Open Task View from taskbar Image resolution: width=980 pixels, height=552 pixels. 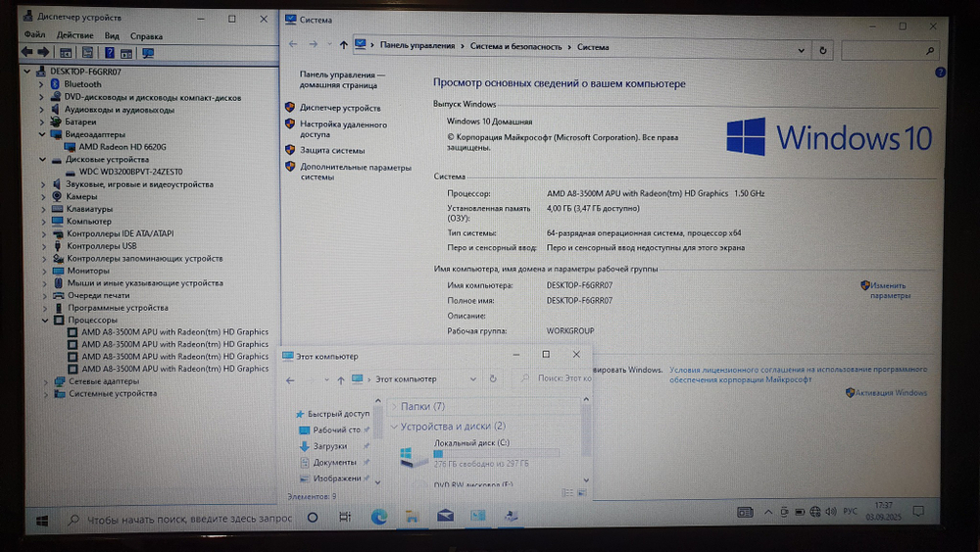pos(345,517)
